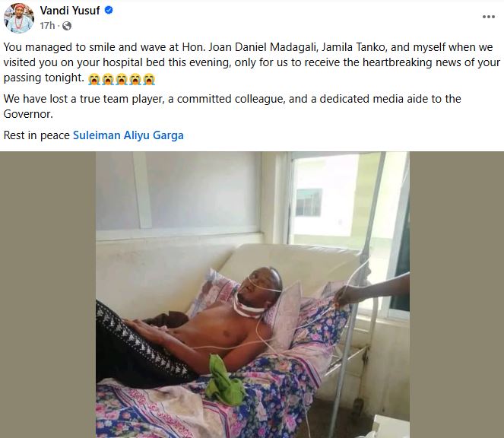Click the post's opening paragraph text

252,62
